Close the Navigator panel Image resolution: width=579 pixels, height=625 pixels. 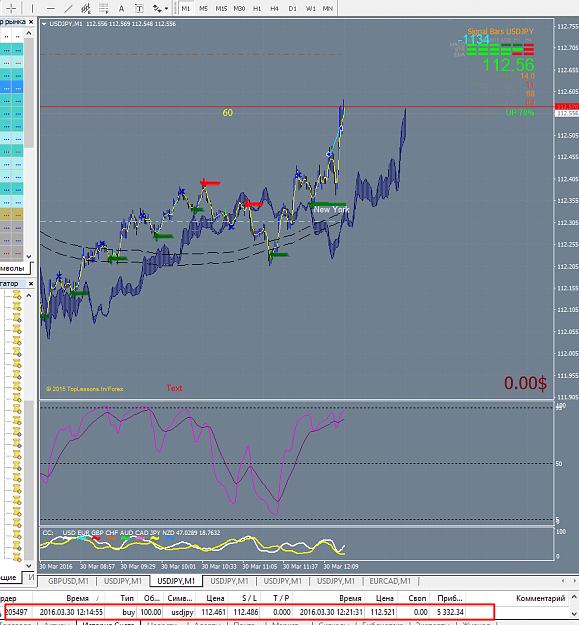pos(31,283)
